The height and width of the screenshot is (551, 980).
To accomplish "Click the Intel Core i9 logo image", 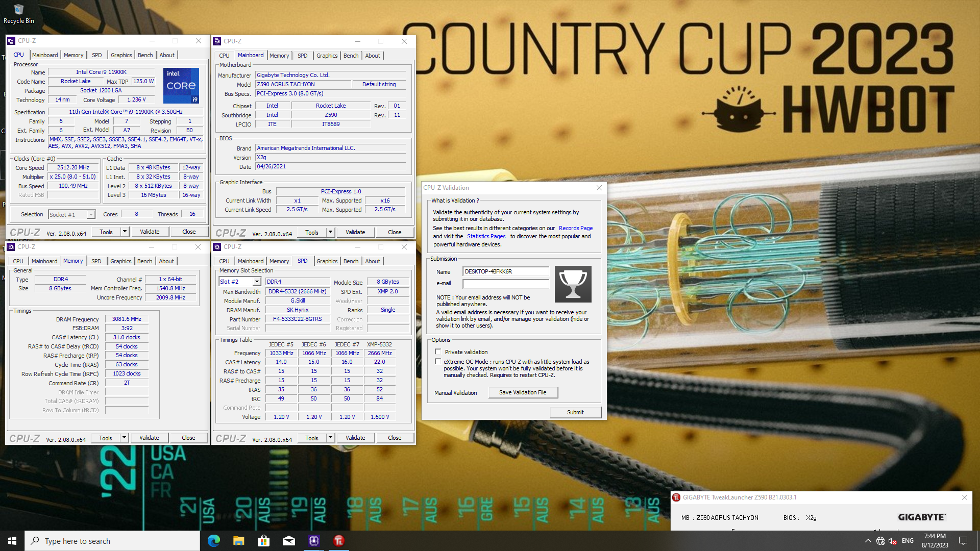I will (x=181, y=85).
